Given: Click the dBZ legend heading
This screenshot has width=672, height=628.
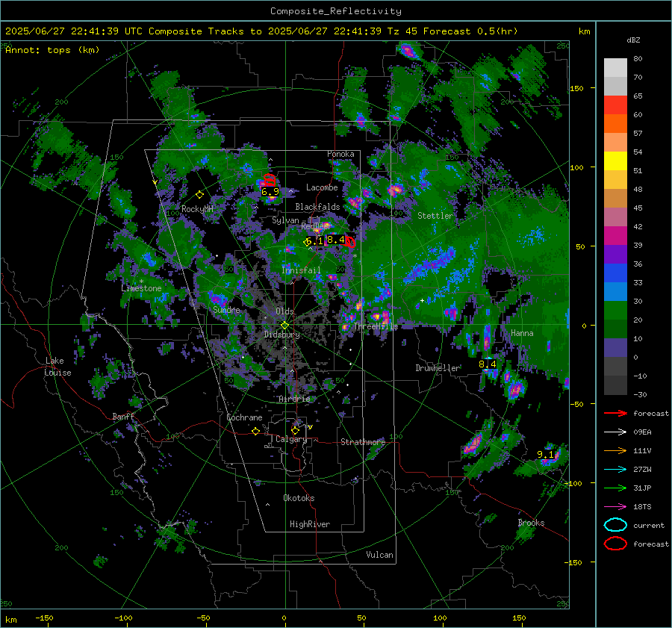Looking at the screenshot, I should click(633, 40).
